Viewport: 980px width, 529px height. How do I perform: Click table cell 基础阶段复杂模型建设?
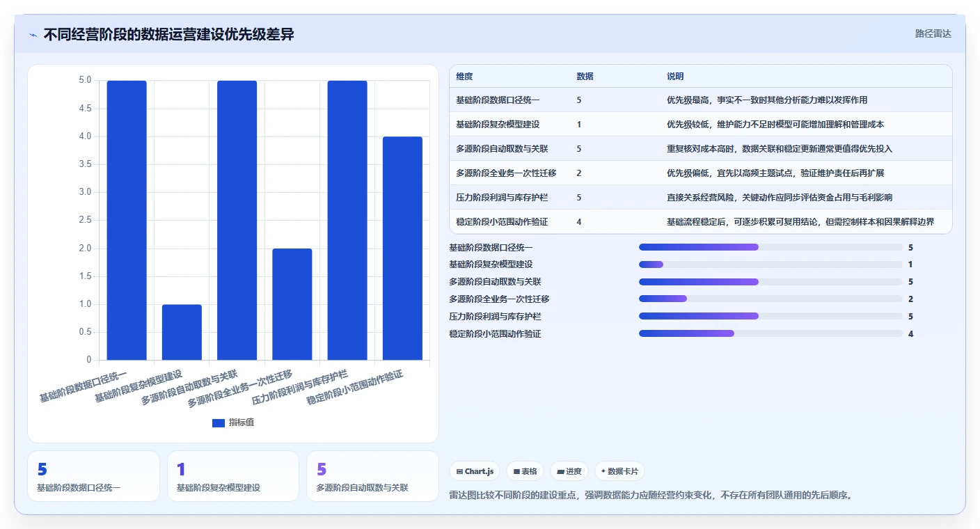point(498,125)
